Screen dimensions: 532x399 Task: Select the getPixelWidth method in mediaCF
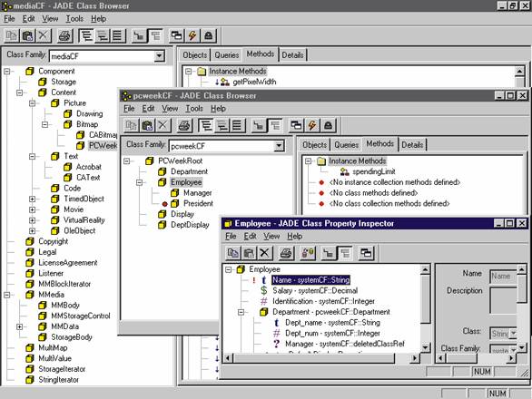point(254,82)
